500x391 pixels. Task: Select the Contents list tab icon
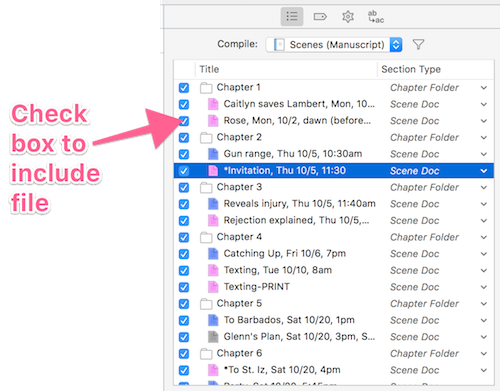292,16
